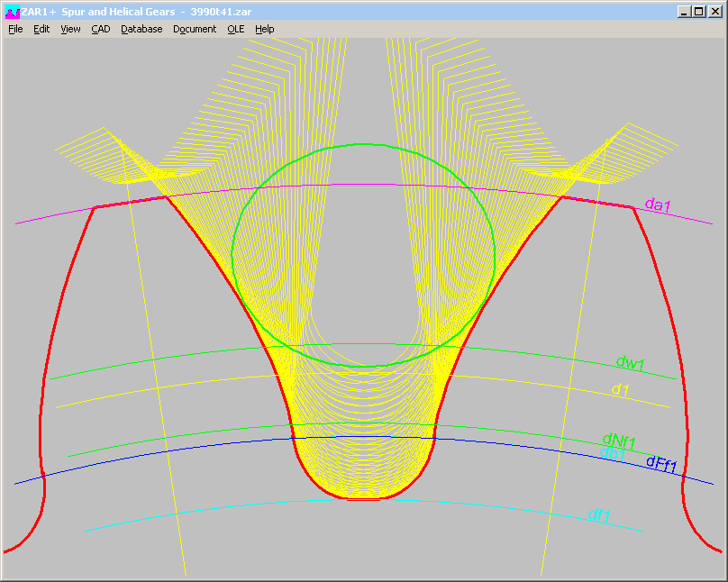Click the green dNf1 diameter label

(x=619, y=441)
